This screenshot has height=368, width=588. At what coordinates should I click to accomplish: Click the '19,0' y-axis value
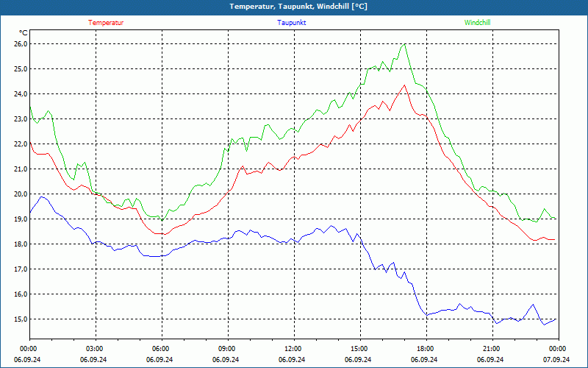click(21, 219)
